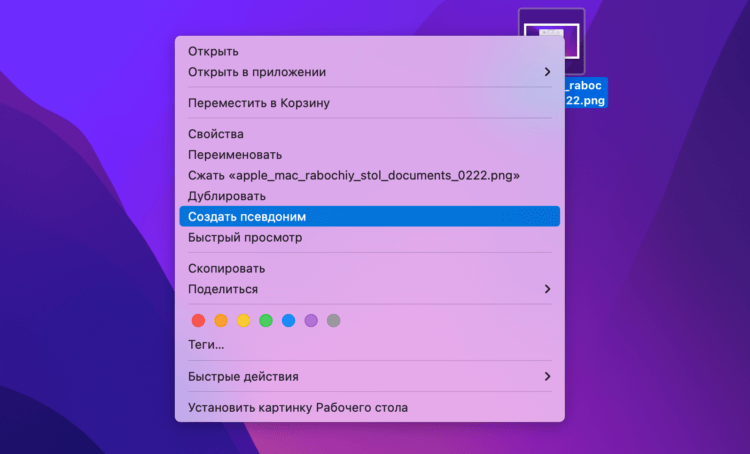Select Создать псевдоним
Screen dimensions: 750x454
coord(369,217)
